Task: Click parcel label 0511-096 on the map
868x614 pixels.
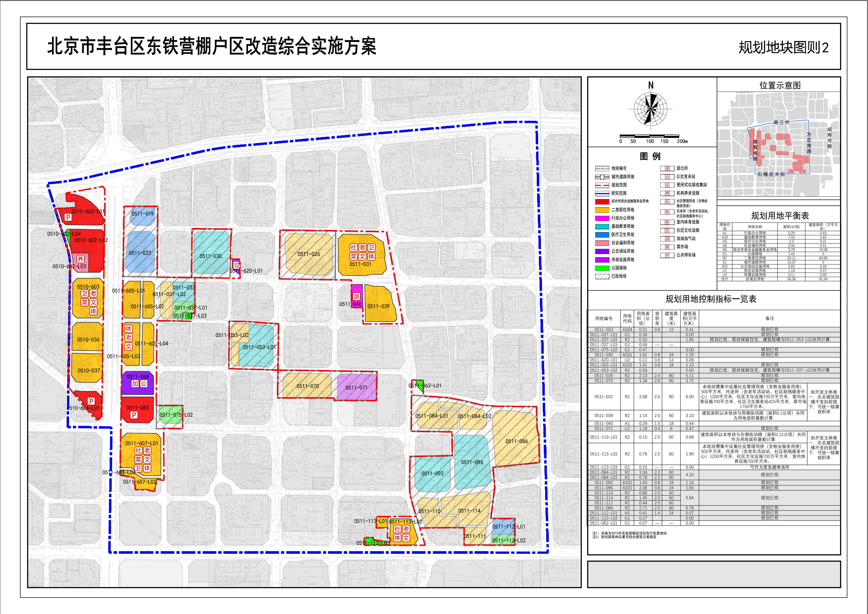Action: pyautogui.click(x=472, y=462)
